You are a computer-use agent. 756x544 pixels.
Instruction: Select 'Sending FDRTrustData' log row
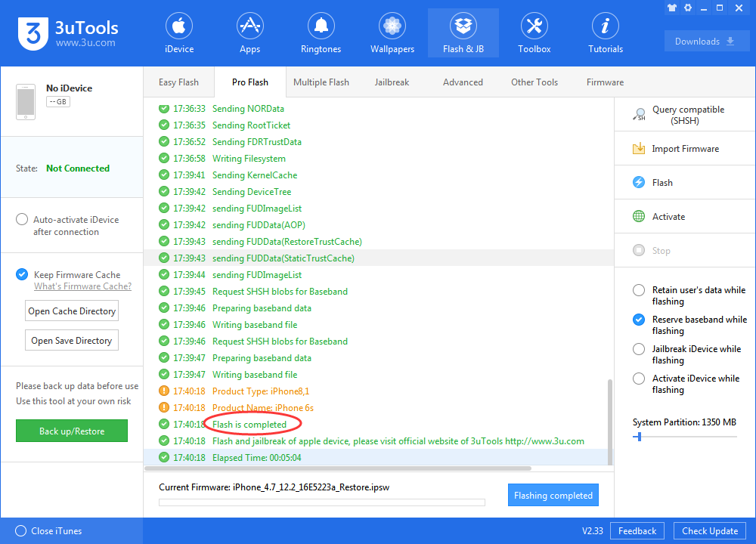(x=379, y=141)
